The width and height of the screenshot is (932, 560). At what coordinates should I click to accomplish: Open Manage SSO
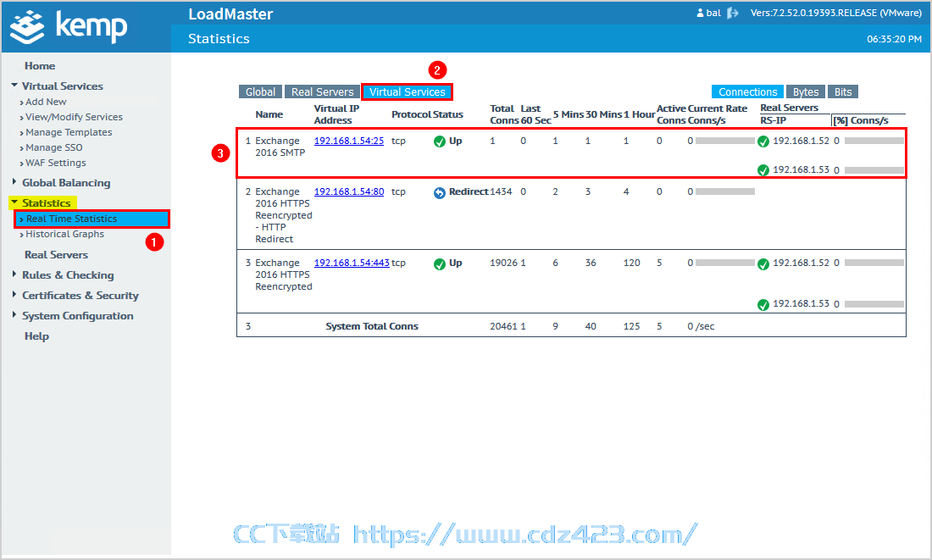53,147
